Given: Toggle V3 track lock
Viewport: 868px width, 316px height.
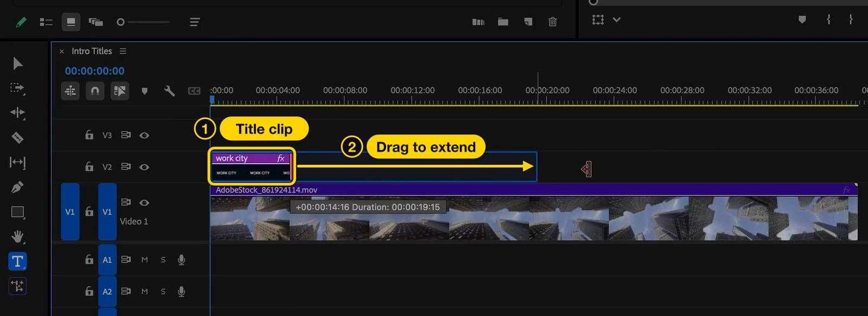Looking at the screenshot, I should click(x=89, y=135).
